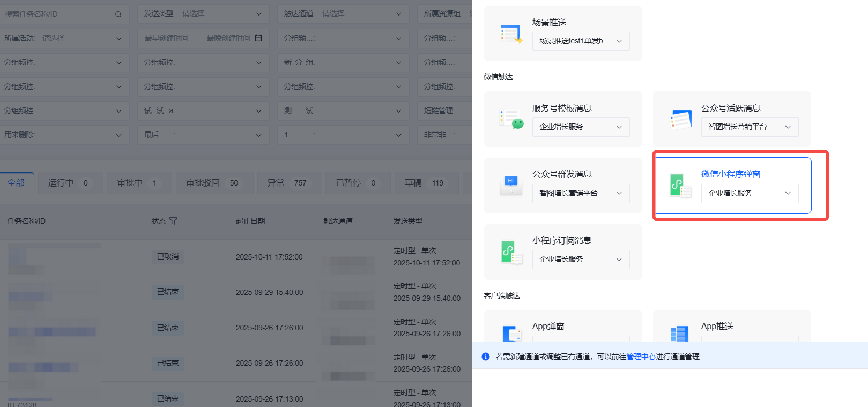Expand the 用来删除 filter dropdown
Screen dimensions: 868x407
(x=64, y=135)
